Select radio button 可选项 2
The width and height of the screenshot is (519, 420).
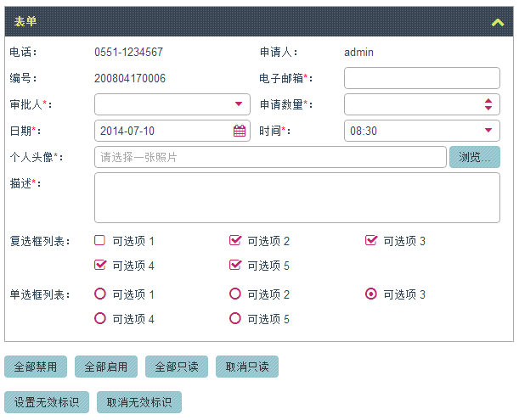pos(235,294)
